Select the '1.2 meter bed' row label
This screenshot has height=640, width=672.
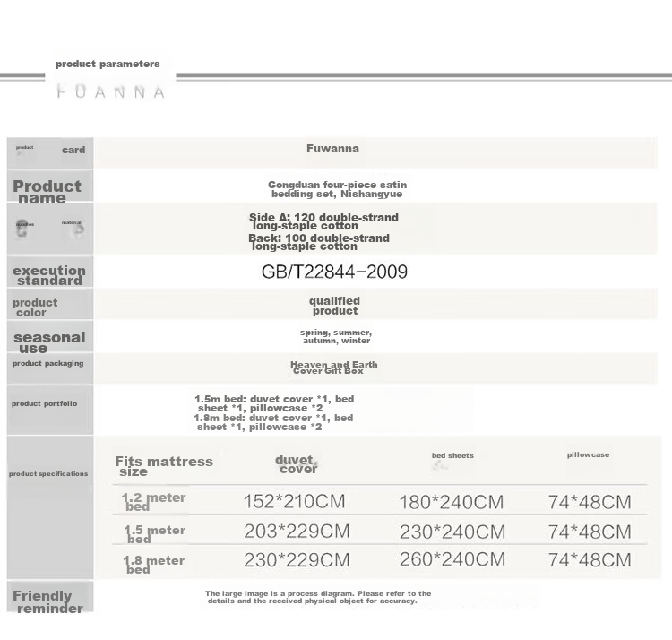click(x=153, y=502)
